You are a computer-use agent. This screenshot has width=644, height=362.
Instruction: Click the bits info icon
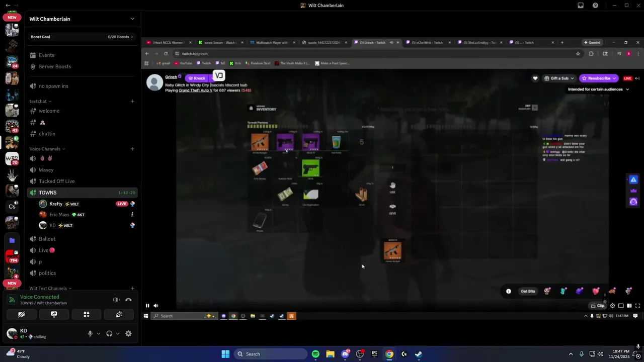tap(509, 291)
